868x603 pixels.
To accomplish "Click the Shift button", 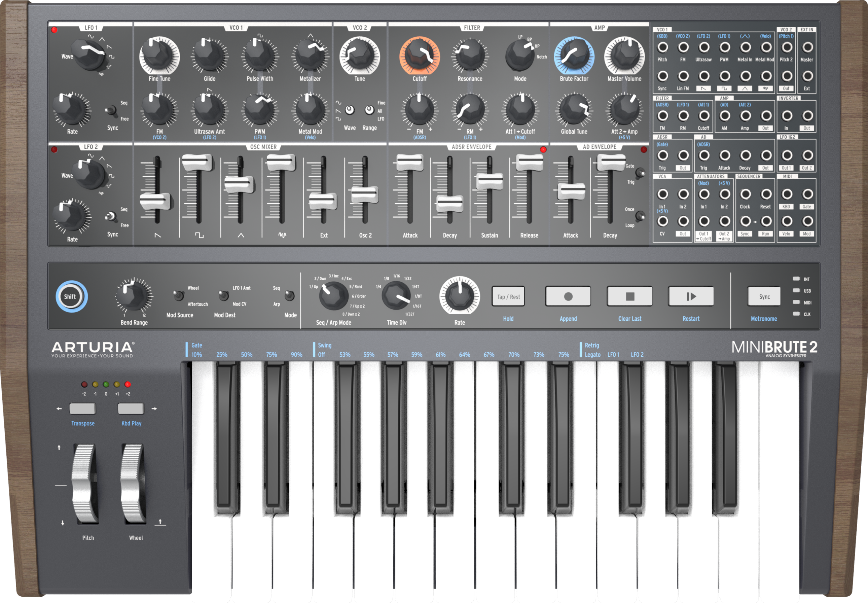I will tap(71, 296).
